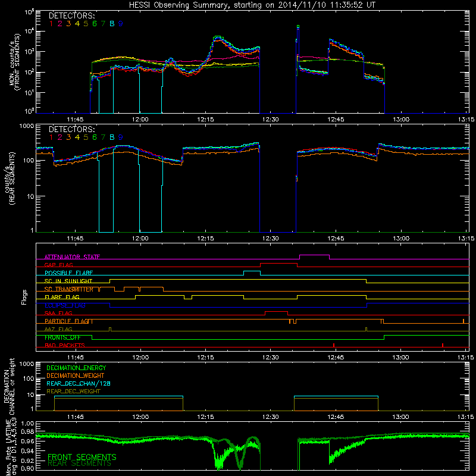Click the 12:15 time label under the rear segments plot
476x476 pixels.
tap(205, 239)
